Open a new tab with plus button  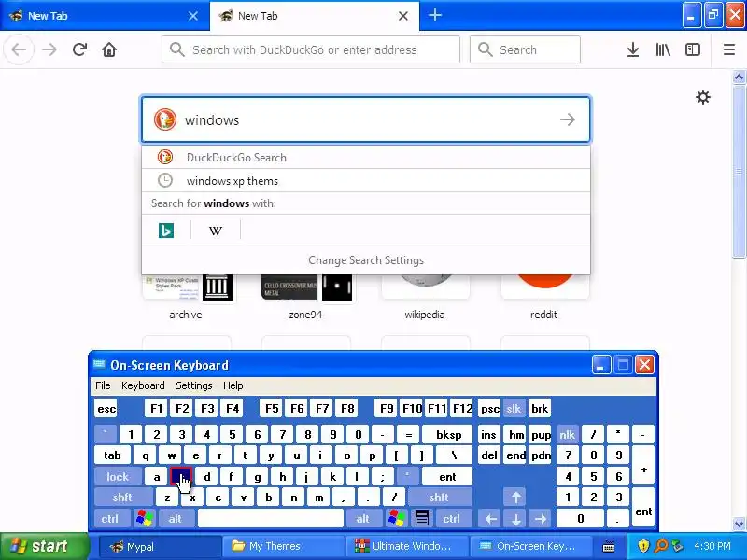434,15
